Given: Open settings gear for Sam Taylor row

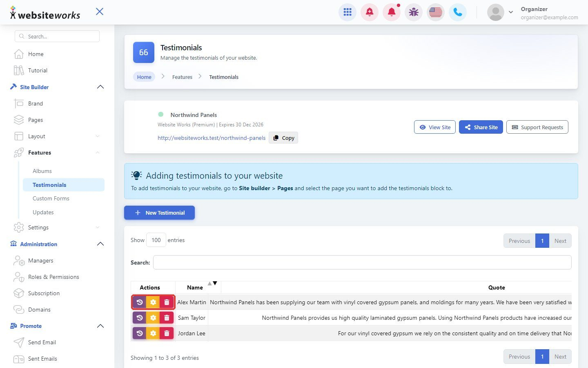Looking at the screenshot, I should (x=153, y=318).
